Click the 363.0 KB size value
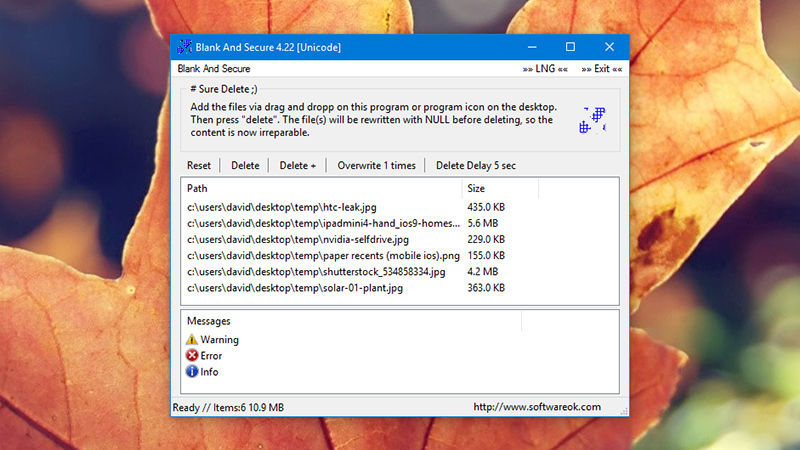 click(x=486, y=288)
